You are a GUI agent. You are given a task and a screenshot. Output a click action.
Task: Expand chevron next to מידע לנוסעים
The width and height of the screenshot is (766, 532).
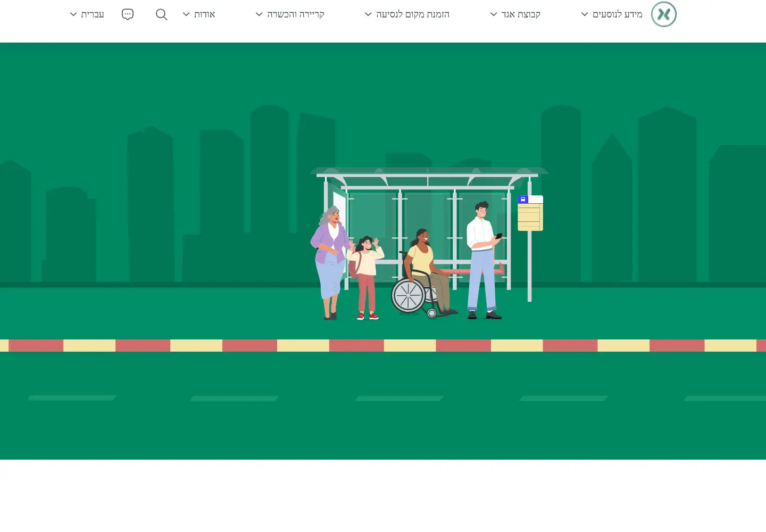point(585,14)
